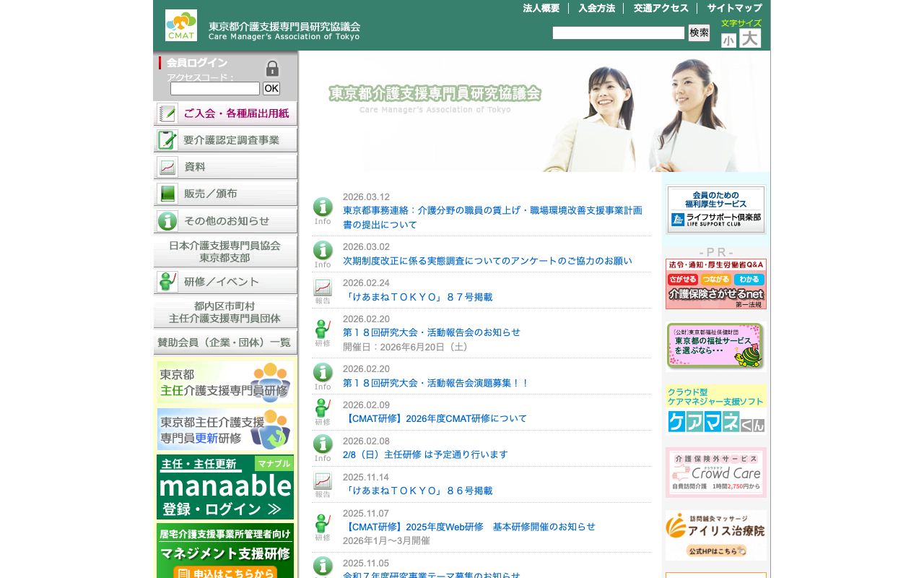Viewport: 924px width, 578px height.
Task: Click the lock icon beside 会員ログイン
Action: 272,68
